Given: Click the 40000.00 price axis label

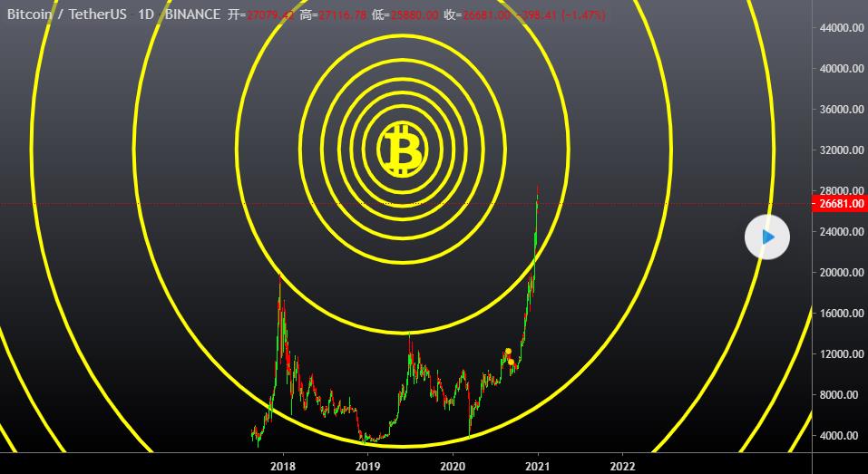Looking at the screenshot, I should 842,69.
